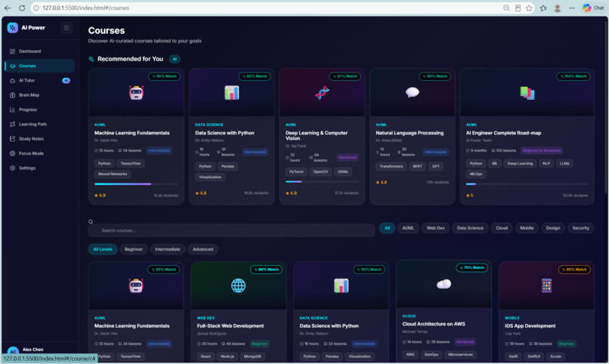Click Machine Learning Fundamentals progress bar in recommendations

tap(136, 184)
